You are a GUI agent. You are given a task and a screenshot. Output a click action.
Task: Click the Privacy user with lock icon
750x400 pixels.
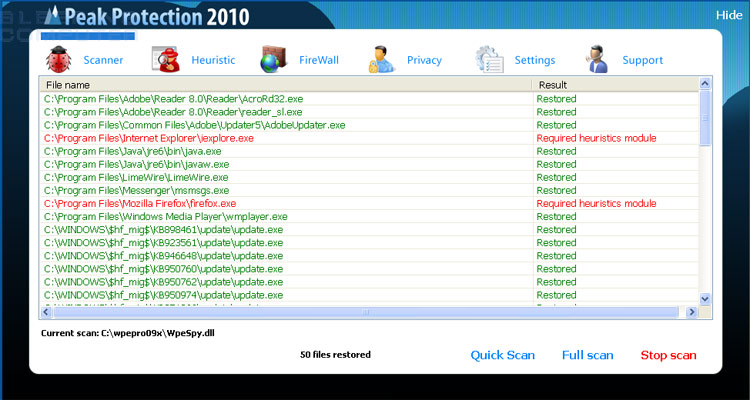coord(381,59)
